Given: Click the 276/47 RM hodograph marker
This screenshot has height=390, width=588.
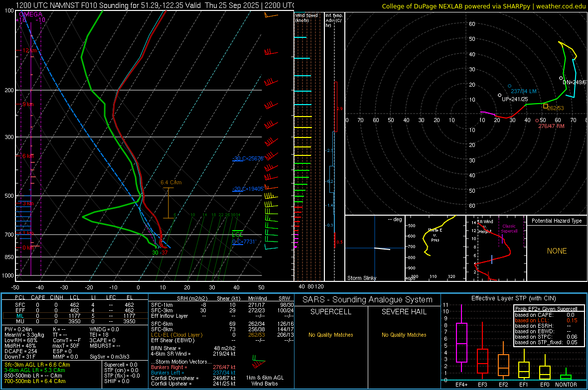Looking at the screenshot, I should pos(551,126).
